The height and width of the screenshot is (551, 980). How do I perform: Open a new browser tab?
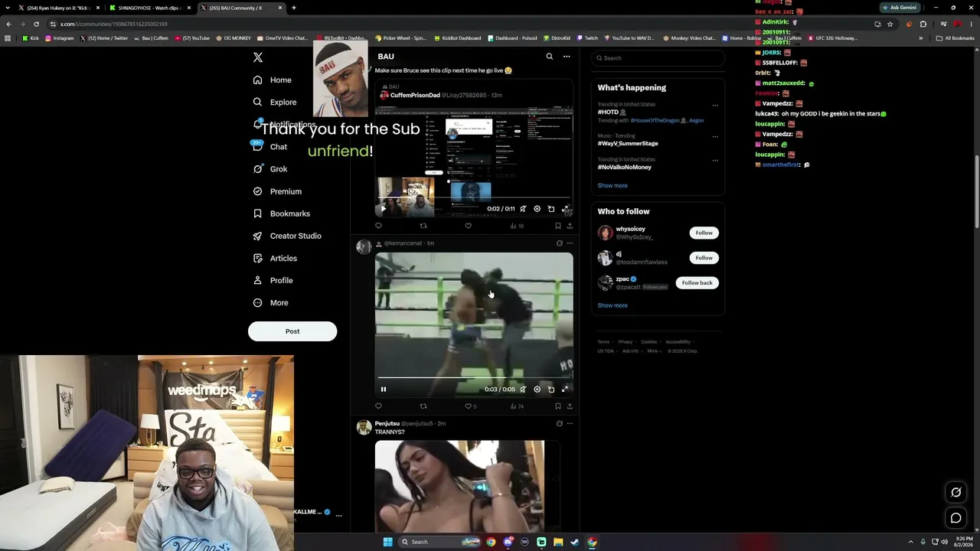294,8
